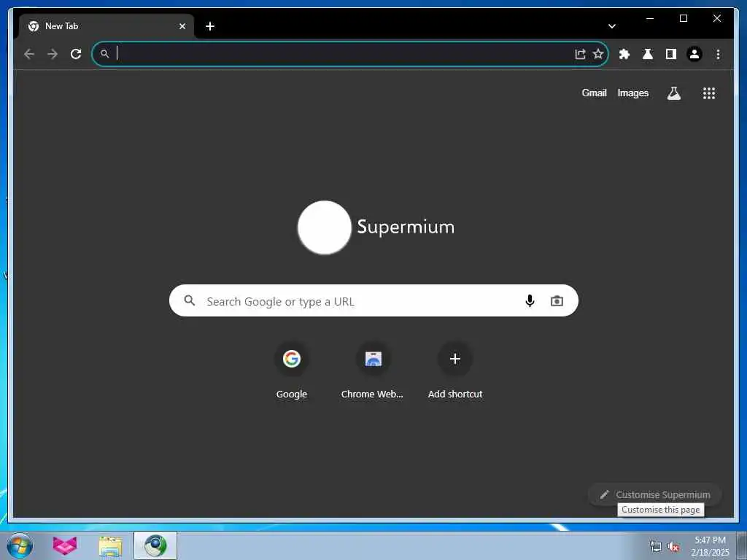Bookmark this tab with star icon

598,54
